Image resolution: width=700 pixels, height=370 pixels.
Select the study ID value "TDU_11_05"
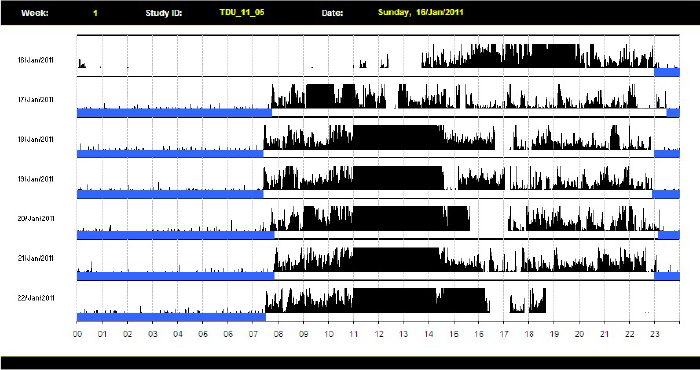click(242, 12)
